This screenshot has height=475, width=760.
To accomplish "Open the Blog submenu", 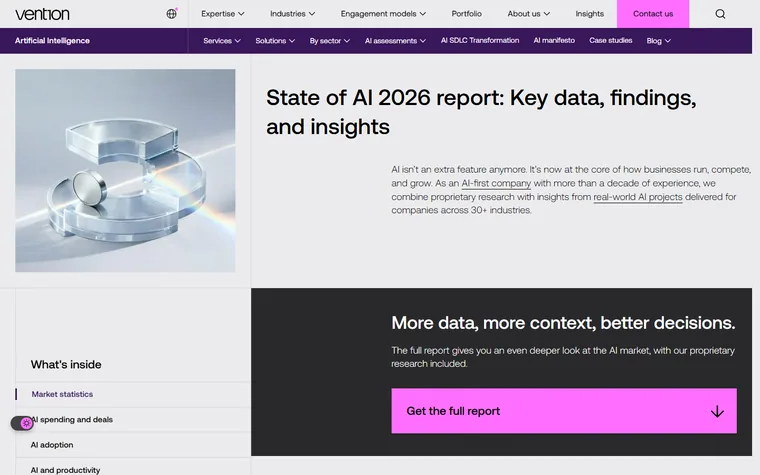I will point(658,41).
